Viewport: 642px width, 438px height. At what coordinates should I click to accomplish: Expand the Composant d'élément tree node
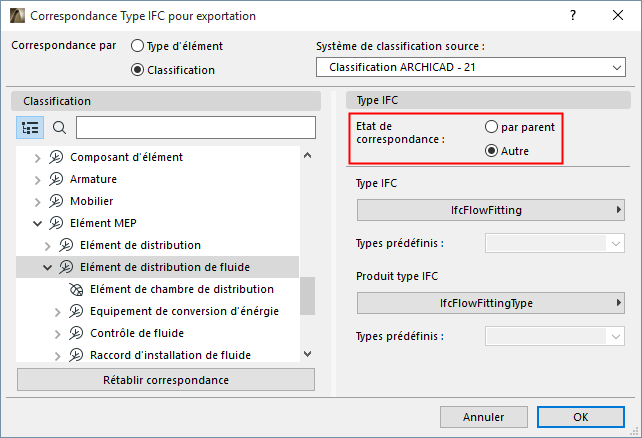point(38,157)
